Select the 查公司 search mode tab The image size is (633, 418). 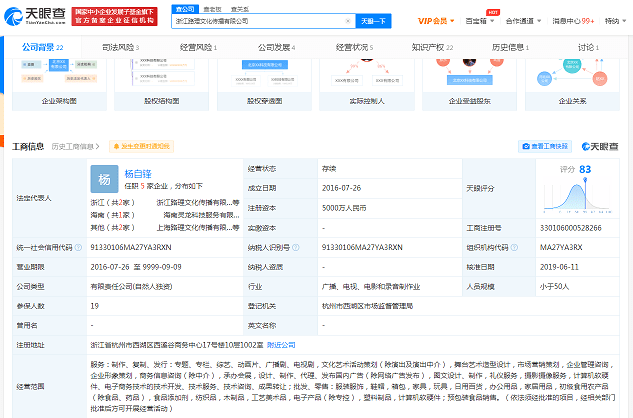click(x=185, y=9)
